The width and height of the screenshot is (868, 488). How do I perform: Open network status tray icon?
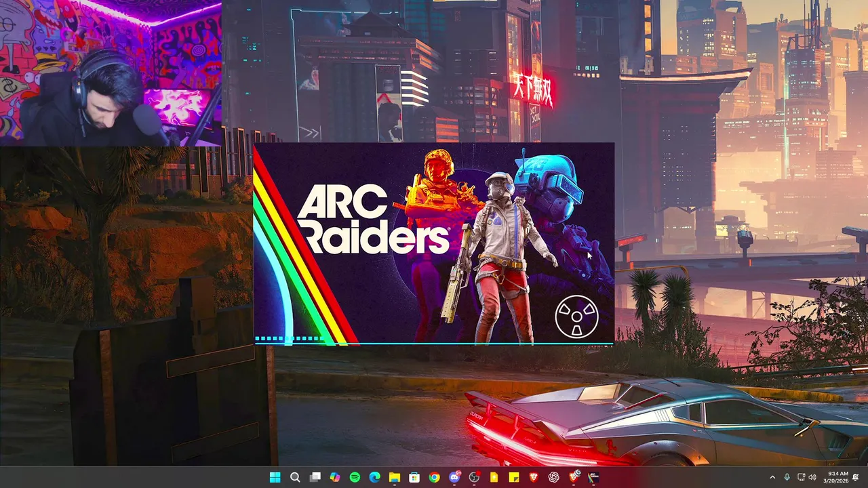tap(802, 477)
